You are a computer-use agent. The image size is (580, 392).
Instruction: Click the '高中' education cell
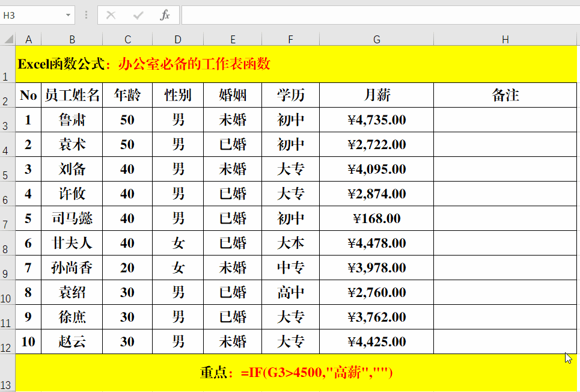tap(291, 292)
